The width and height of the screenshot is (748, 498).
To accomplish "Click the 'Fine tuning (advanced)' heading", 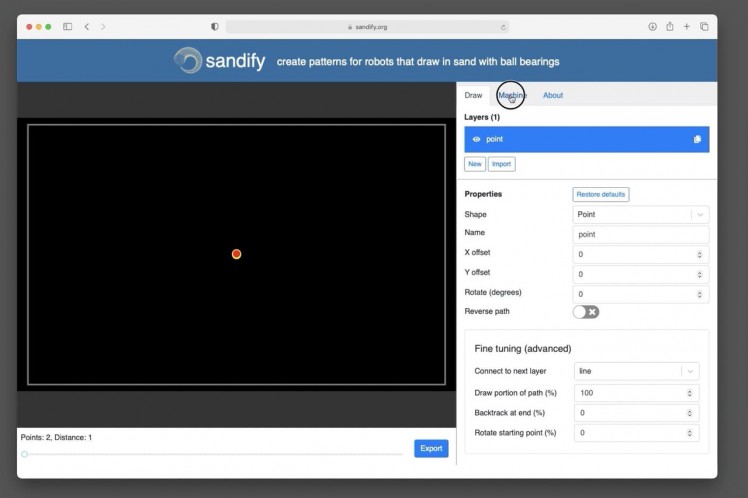I will (x=523, y=349).
